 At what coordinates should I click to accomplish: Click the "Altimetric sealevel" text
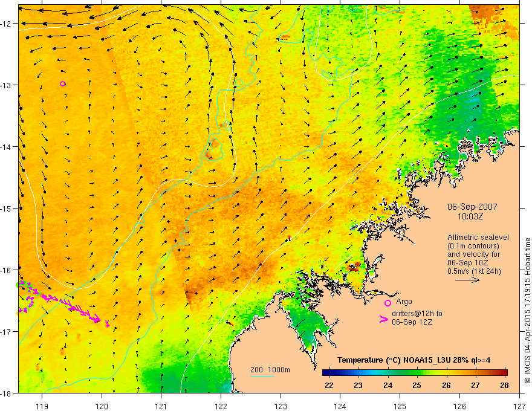point(478,238)
